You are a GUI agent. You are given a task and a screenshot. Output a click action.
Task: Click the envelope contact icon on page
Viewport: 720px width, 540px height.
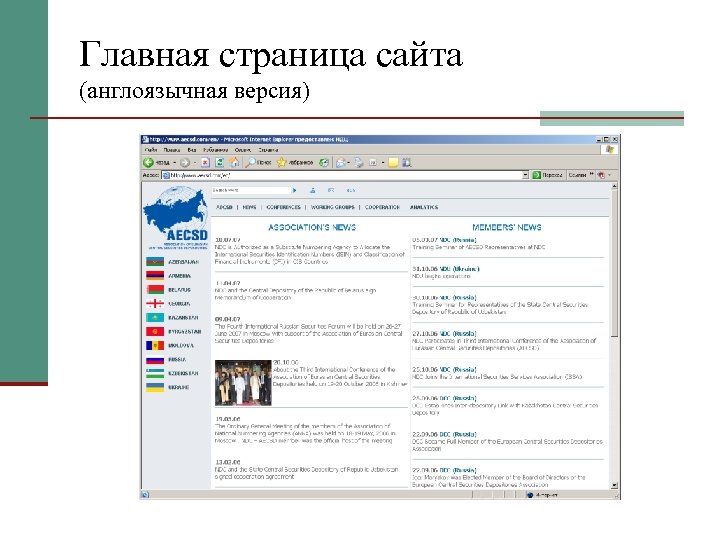331,190
